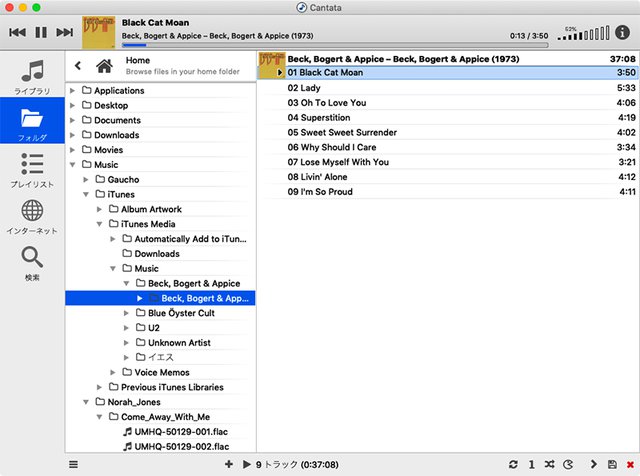
Task: Expand the Desktop folder
Action: pos(72,105)
